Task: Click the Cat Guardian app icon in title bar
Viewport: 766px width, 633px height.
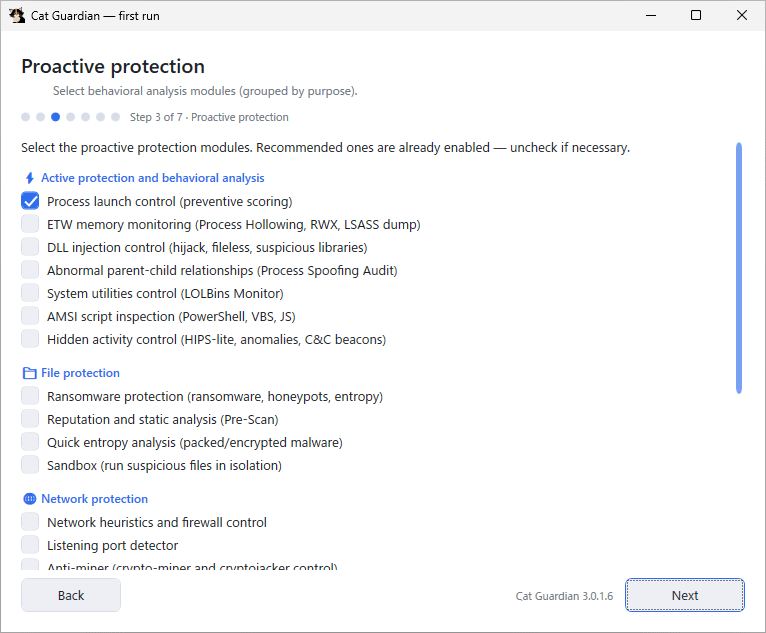Action: pos(17,16)
